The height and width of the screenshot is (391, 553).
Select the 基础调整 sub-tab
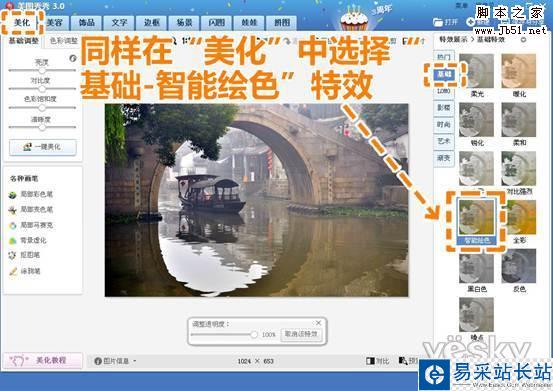click(24, 41)
